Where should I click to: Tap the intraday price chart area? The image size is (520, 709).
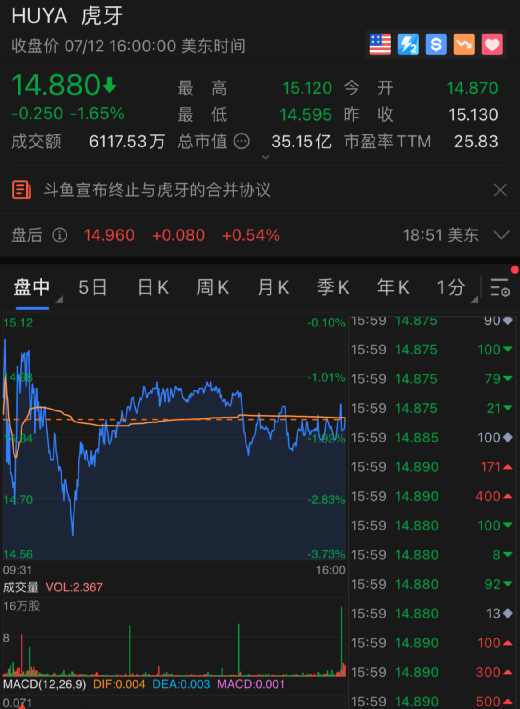point(174,438)
